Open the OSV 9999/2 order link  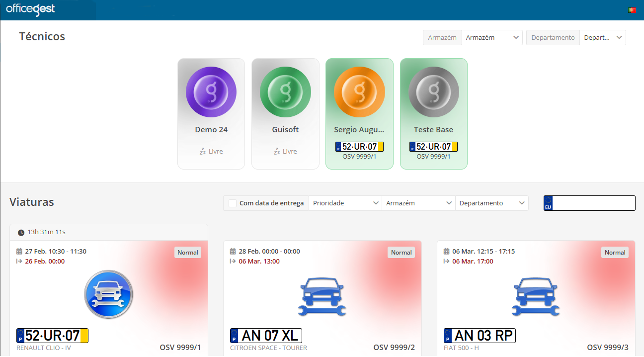[x=394, y=347]
